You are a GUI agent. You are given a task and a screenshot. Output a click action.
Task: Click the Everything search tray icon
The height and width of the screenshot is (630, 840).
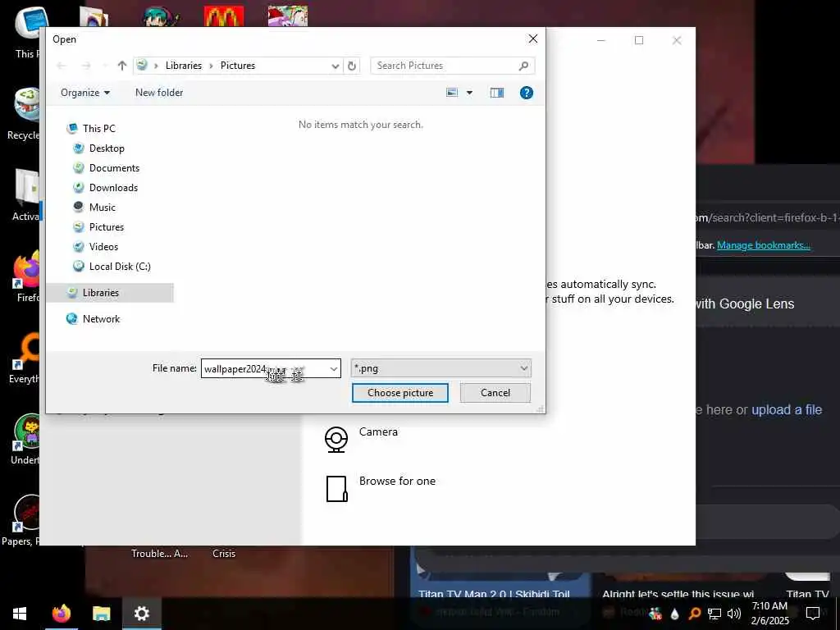[694, 614]
